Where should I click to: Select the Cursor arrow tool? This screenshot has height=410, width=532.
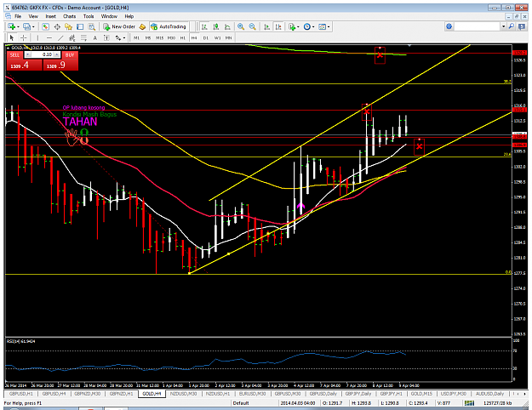pyautogui.click(x=12, y=37)
